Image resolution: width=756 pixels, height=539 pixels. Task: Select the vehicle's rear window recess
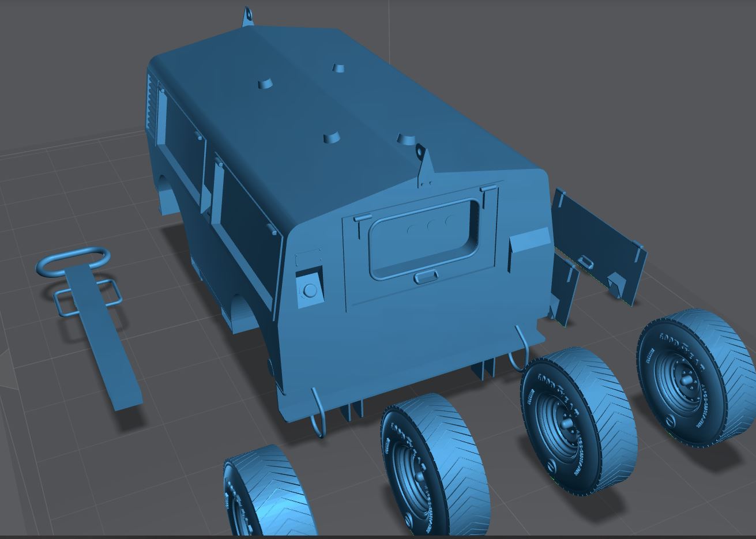coord(424,236)
